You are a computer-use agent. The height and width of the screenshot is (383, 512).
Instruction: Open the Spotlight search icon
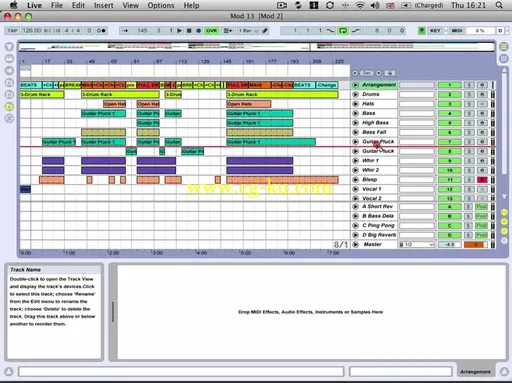499,5
